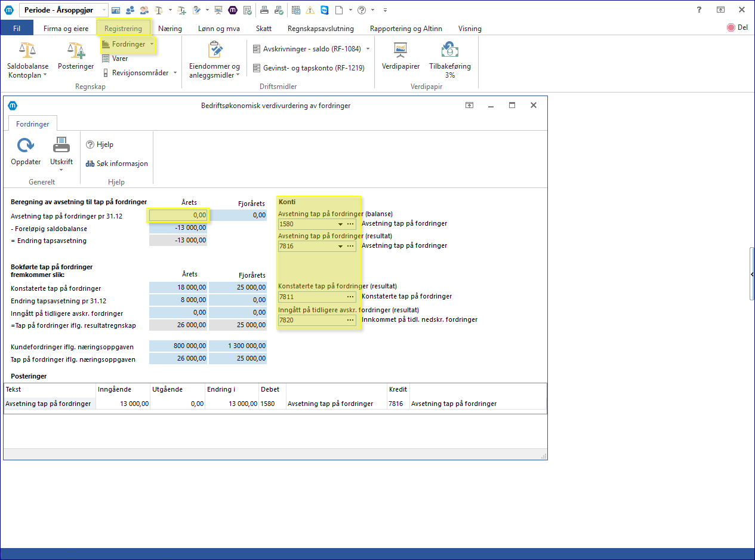Image resolution: width=755 pixels, height=560 pixels.
Task: Click the Årets Kundefordringer value 800 000,00
Action: 178,346
